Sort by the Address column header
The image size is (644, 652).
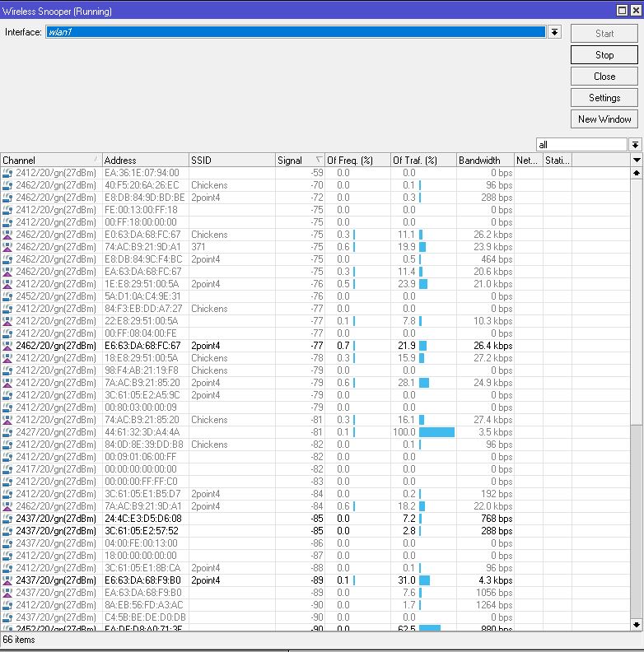(x=145, y=160)
